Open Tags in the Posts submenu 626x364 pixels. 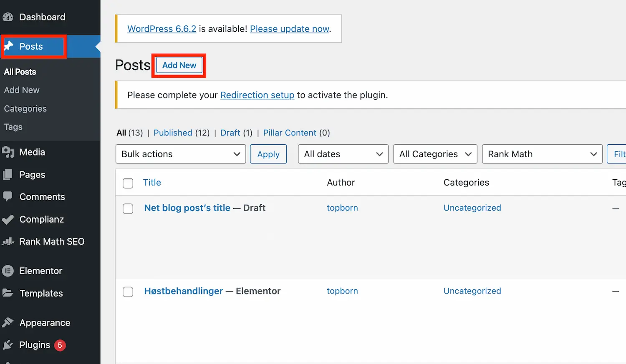pyautogui.click(x=13, y=127)
